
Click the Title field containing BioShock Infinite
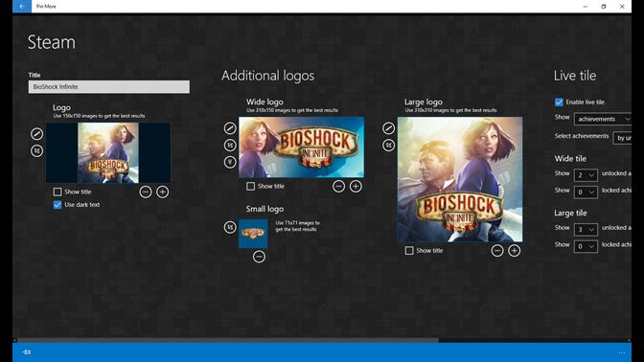[x=109, y=86]
